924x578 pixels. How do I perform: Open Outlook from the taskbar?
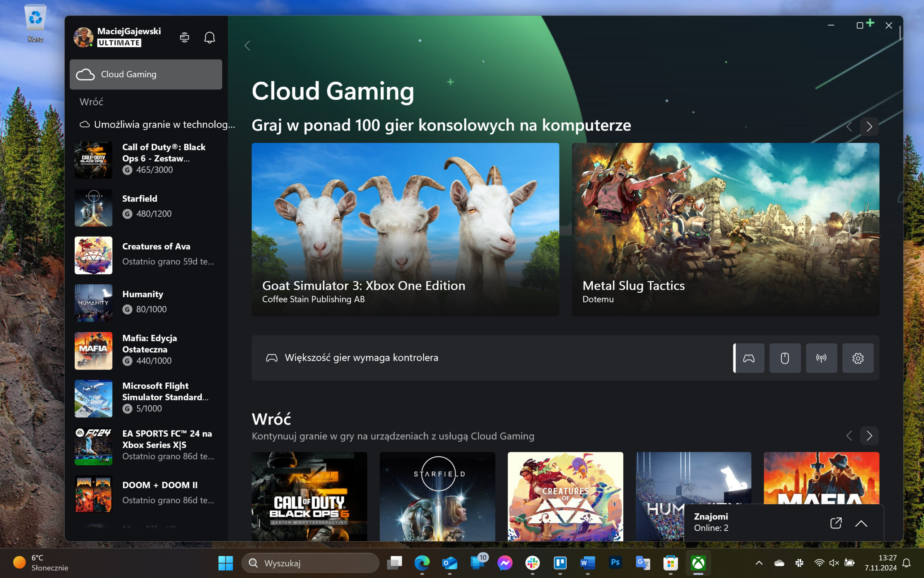click(x=449, y=563)
